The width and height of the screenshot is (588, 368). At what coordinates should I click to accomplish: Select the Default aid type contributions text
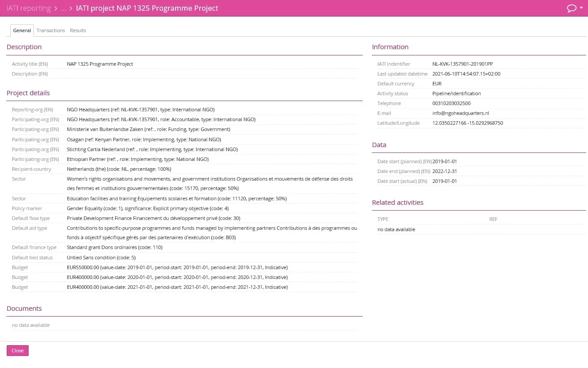click(212, 233)
